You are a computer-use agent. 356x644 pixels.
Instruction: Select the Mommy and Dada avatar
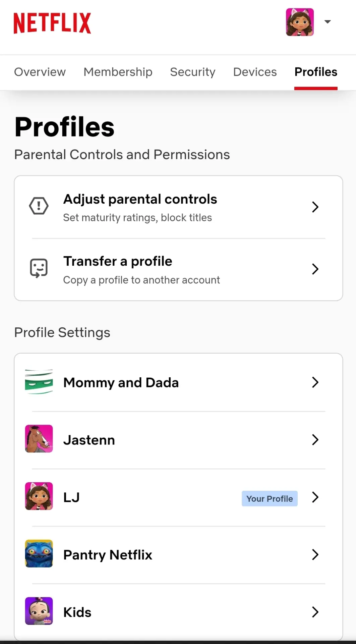pos(39,382)
